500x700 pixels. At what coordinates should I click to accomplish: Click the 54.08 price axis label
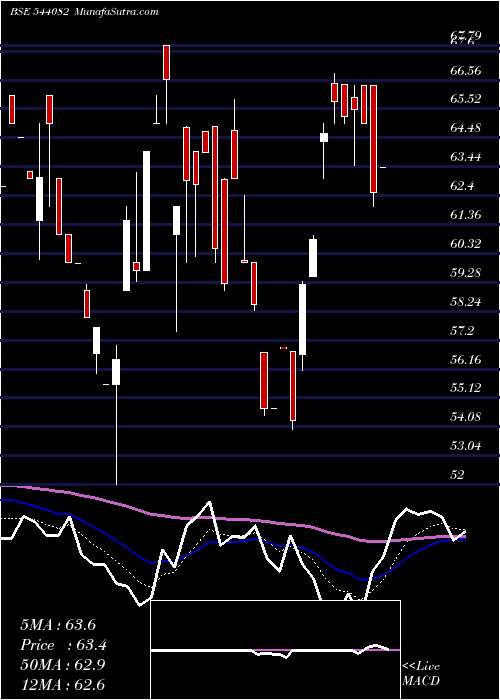pos(466,417)
